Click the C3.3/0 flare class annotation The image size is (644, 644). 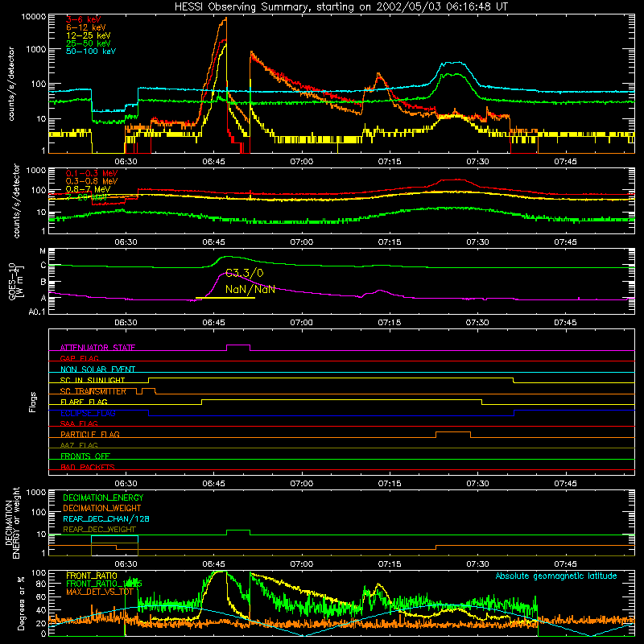click(245, 273)
